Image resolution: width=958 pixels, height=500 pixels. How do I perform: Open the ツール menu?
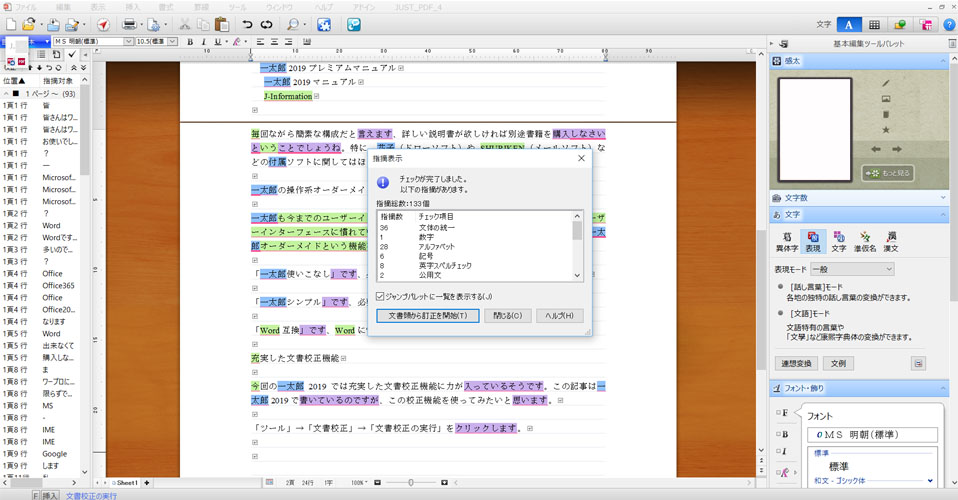tap(236, 6)
